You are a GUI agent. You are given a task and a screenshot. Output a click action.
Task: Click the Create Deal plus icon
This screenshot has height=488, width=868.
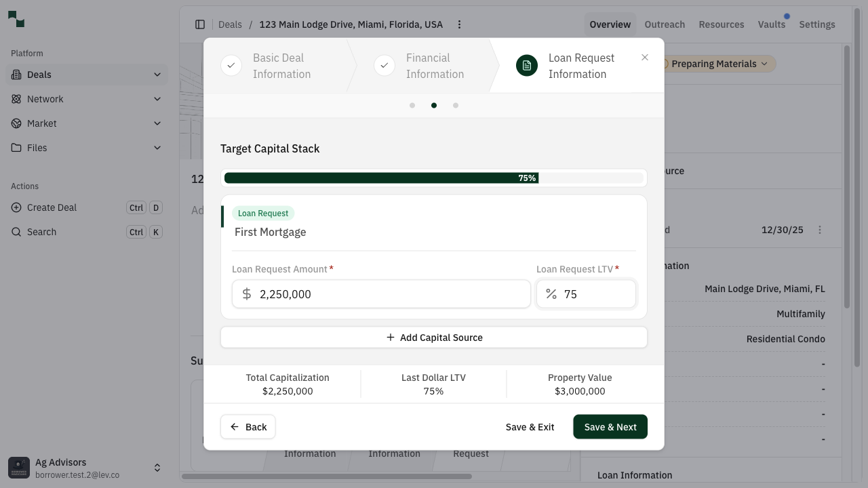[x=16, y=207]
